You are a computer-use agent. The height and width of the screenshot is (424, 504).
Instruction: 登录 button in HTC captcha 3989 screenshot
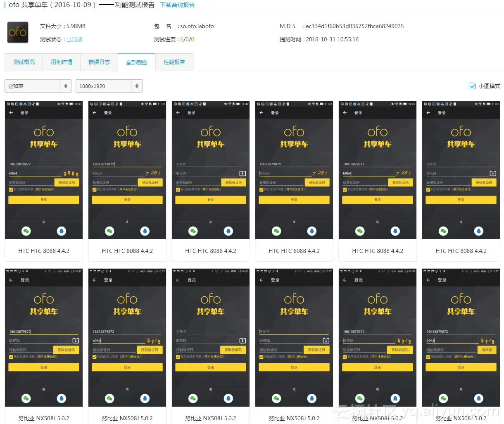44,200
